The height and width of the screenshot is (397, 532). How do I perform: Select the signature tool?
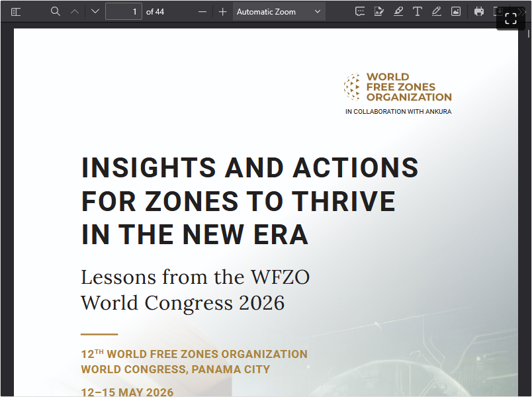379,11
